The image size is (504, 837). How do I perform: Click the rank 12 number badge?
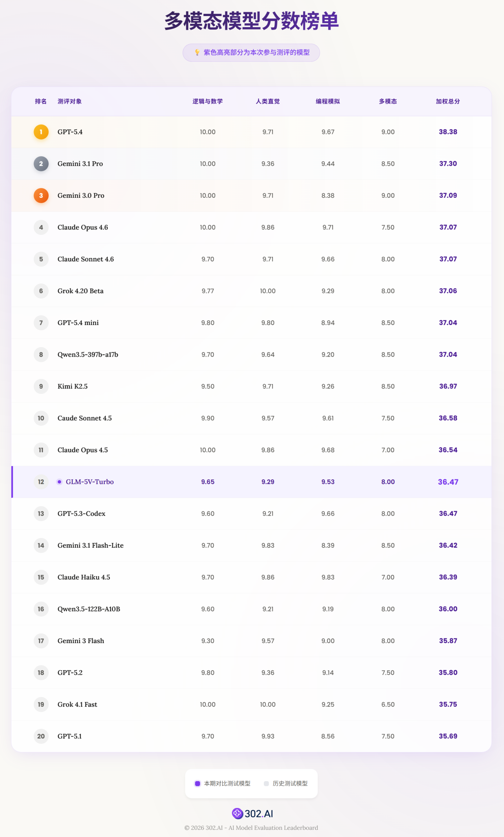click(x=41, y=482)
